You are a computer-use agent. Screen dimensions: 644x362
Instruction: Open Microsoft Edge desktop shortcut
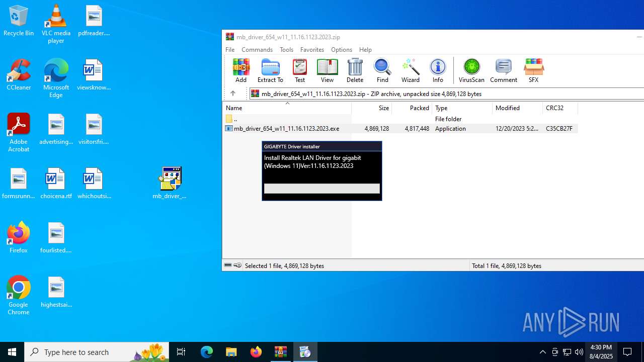click(x=56, y=78)
